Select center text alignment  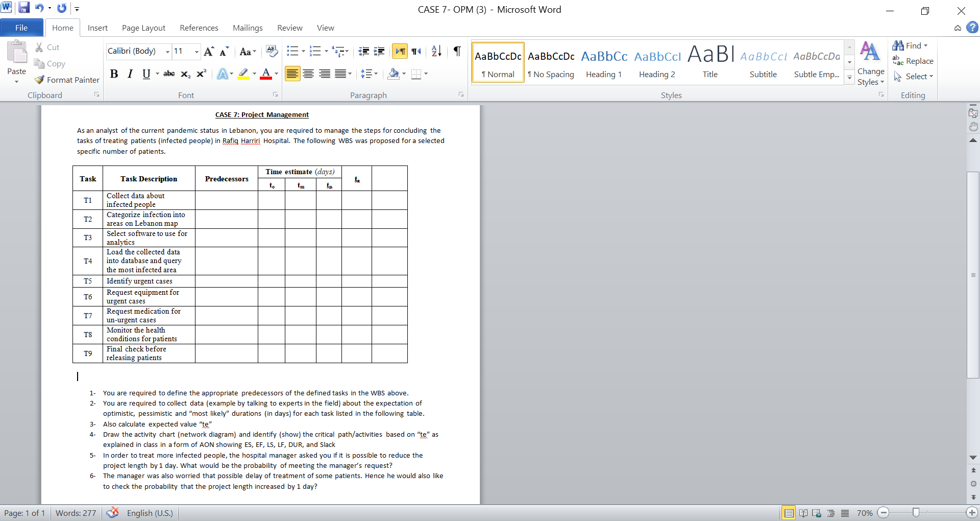(308, 74)
